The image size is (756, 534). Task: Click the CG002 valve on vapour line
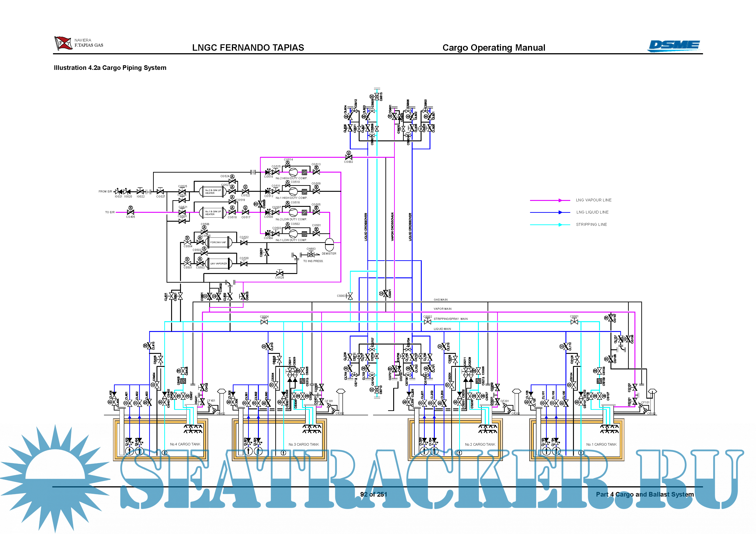(348, 157)
